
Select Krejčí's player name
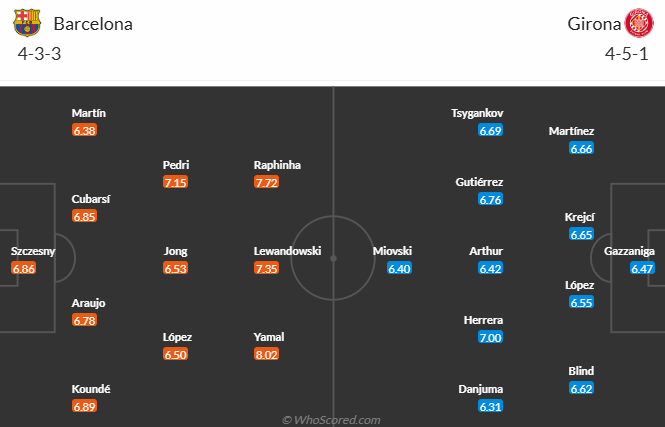[579, 217]
